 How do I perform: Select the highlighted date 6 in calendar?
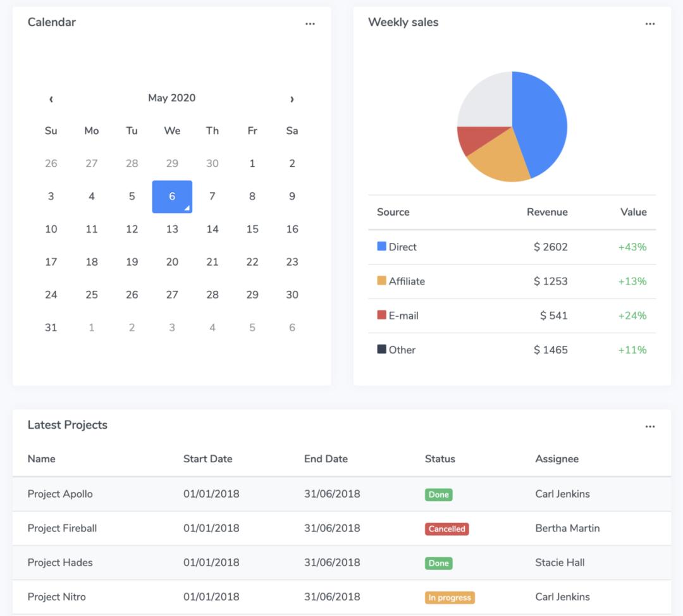[x=172, y=196]
